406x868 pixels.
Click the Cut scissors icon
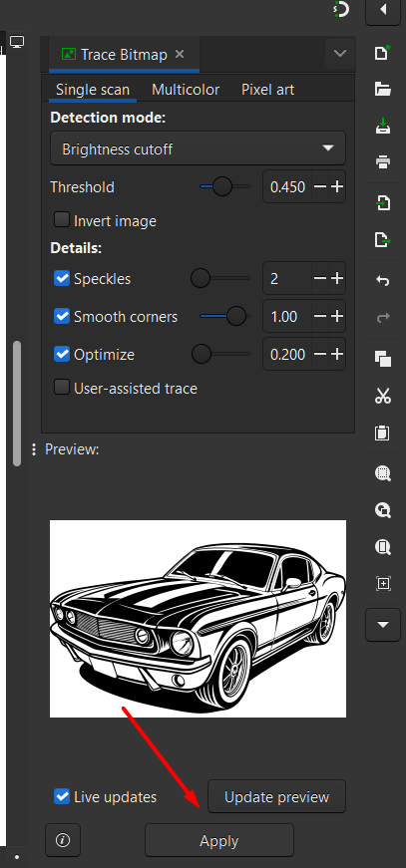coord(383,396)
